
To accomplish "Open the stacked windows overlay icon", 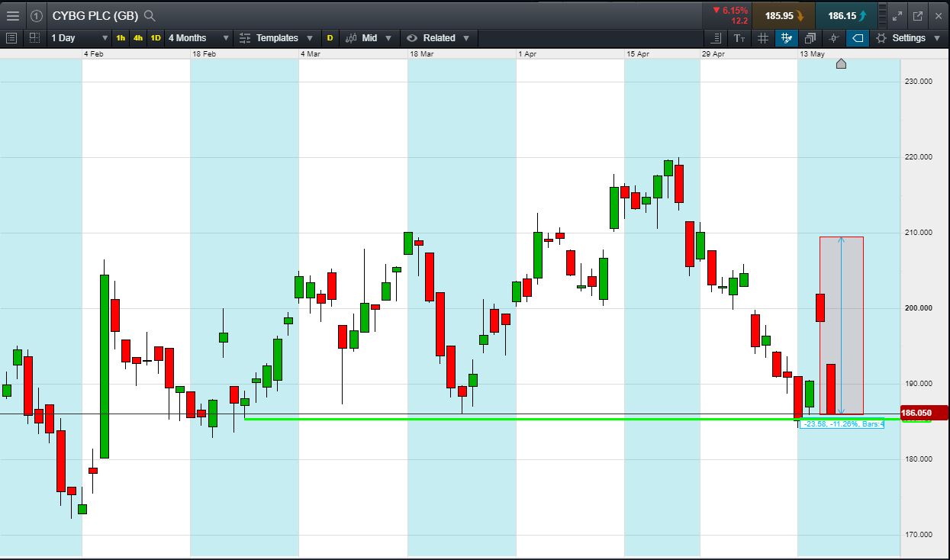I will point(810,37).
